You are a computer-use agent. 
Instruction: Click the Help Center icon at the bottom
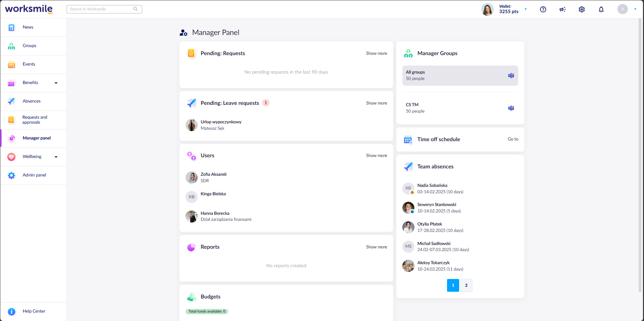tap(11, 312)
